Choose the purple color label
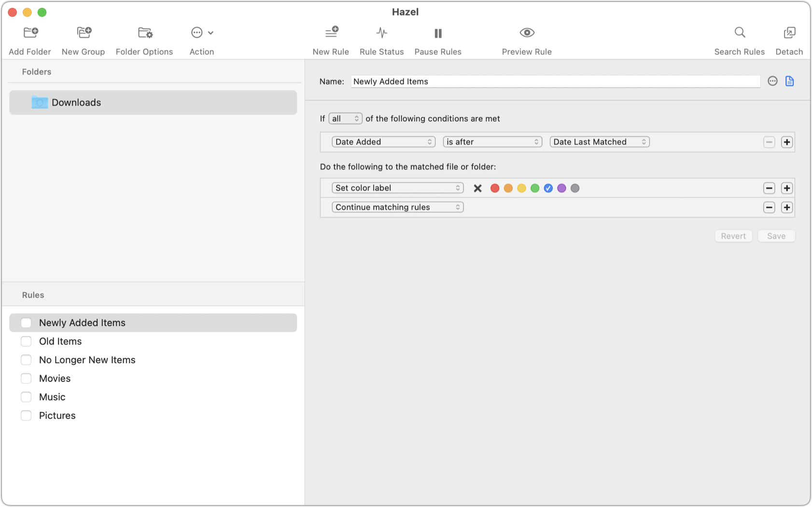Image resolution: width=812 pixels, height=507 pixels. 561,188
